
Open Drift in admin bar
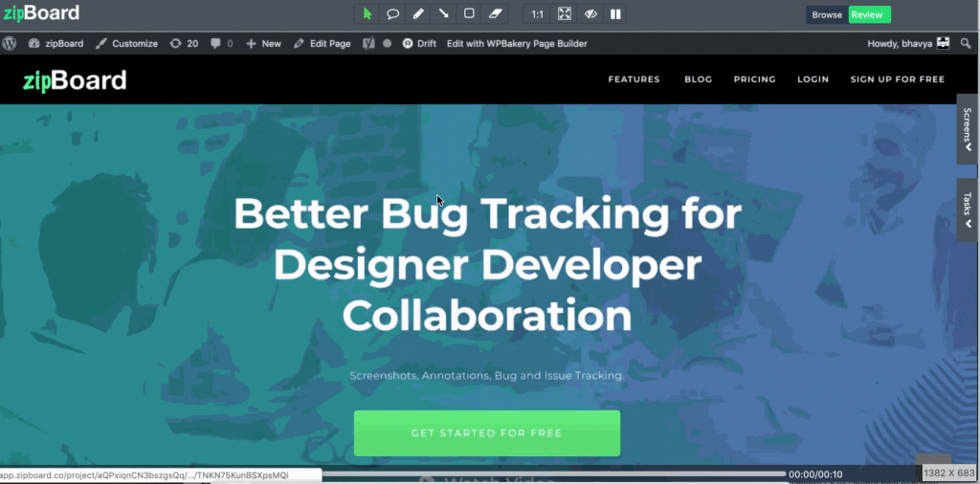click(419, 44)
